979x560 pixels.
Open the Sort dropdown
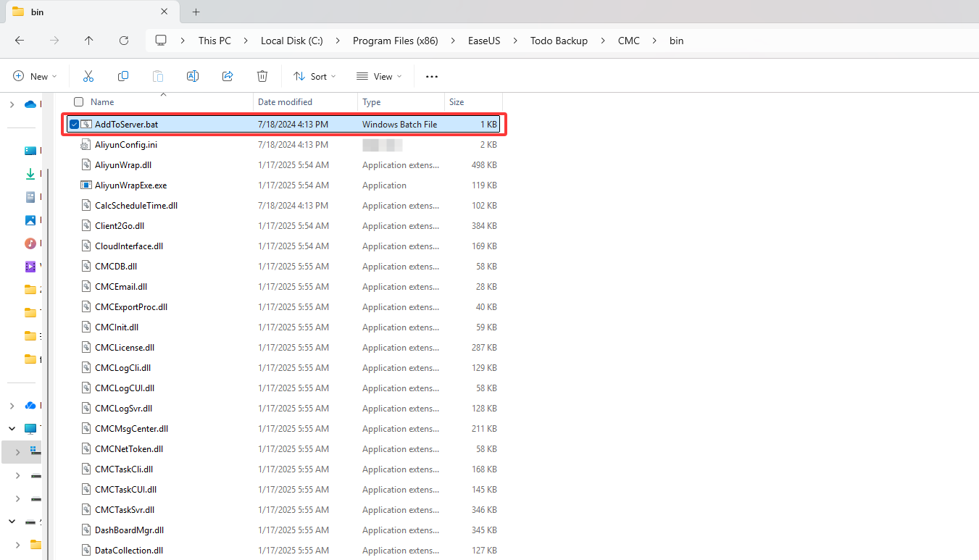click(314, 76)
